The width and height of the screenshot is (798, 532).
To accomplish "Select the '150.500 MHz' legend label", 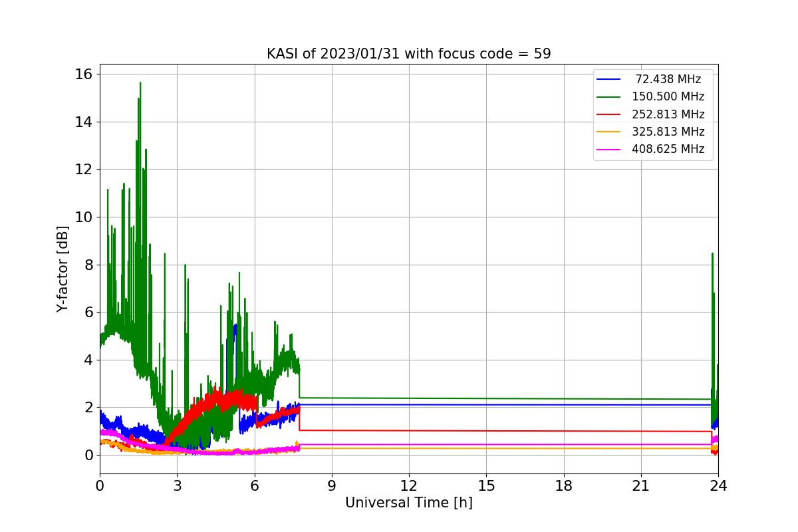I will tap(668, 96).
